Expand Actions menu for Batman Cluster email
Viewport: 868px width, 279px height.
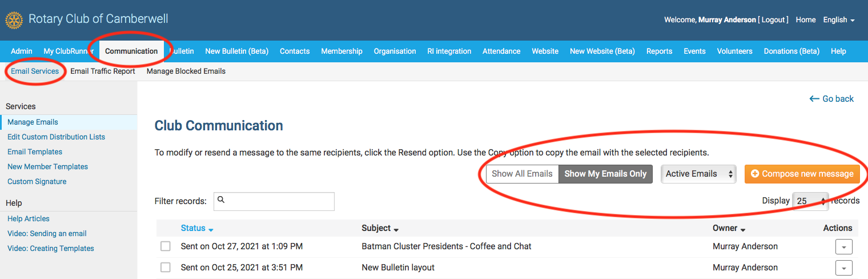(x=843, y=247)
